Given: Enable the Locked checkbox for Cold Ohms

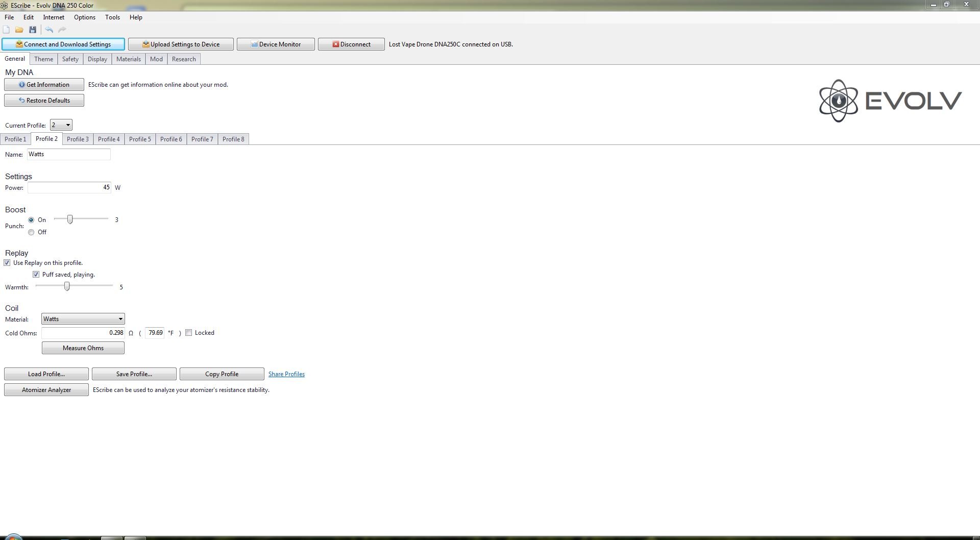Looking at the screenshot, I should click(x=189, y=333).
